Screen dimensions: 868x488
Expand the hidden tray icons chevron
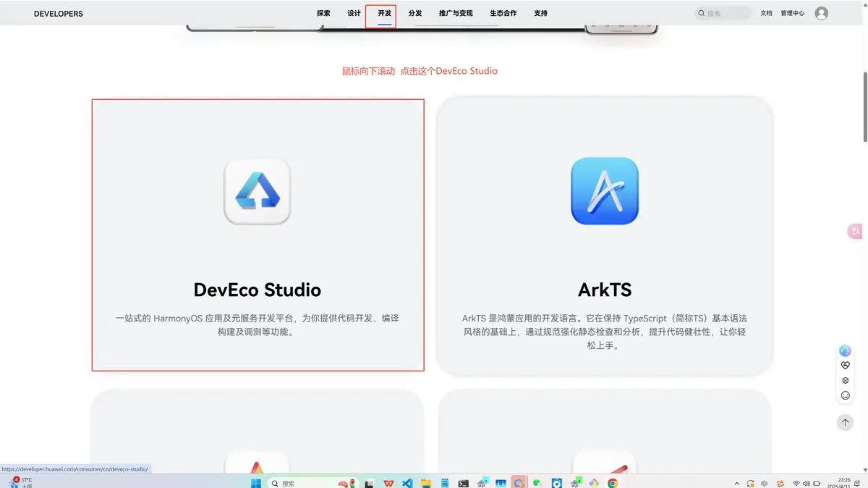(x=737, y=483)
